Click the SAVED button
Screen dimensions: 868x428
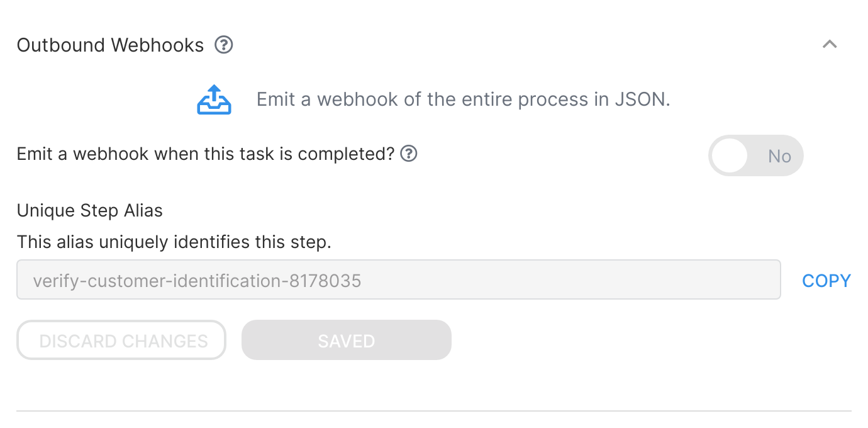click(346, 341)
